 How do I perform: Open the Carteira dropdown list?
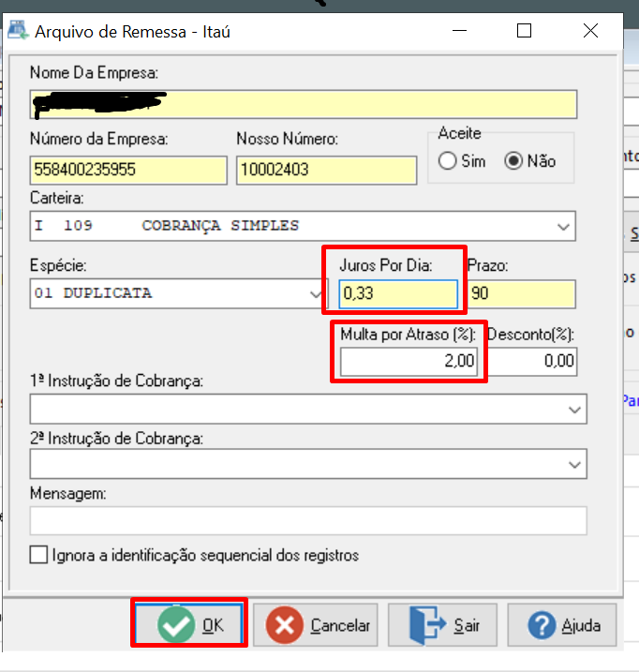(x=563, y=226)
